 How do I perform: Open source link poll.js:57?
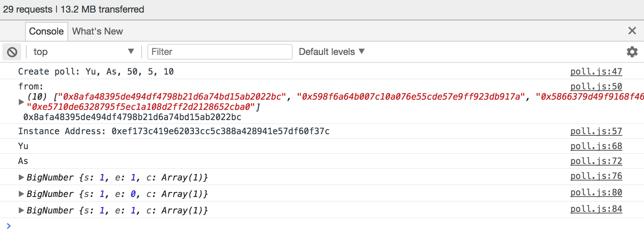coord(596,131)
